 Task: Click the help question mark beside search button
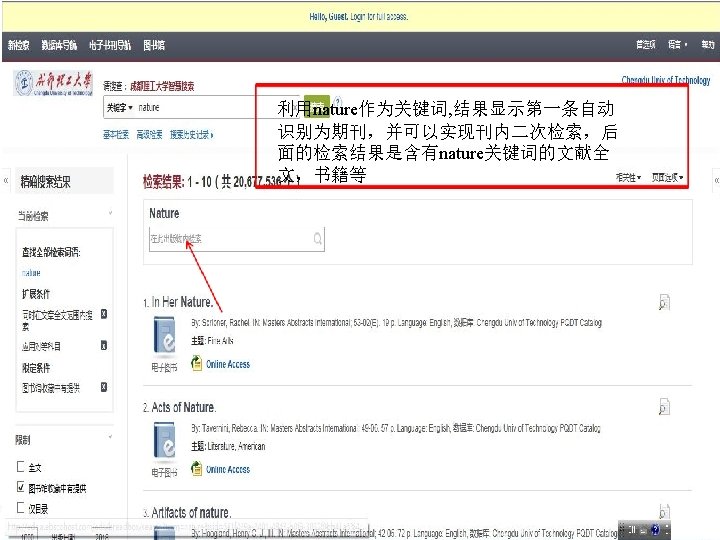338,101
